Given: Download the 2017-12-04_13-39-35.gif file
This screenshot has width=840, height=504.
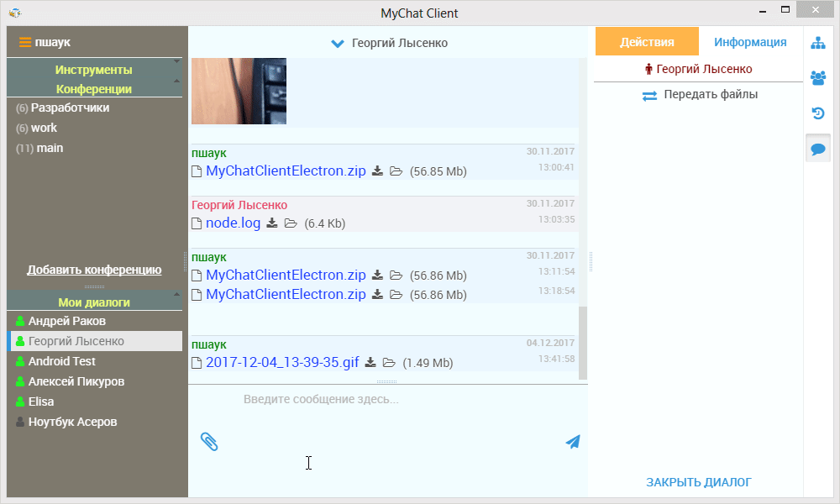Looking at the screenshot, I should 370,363.
